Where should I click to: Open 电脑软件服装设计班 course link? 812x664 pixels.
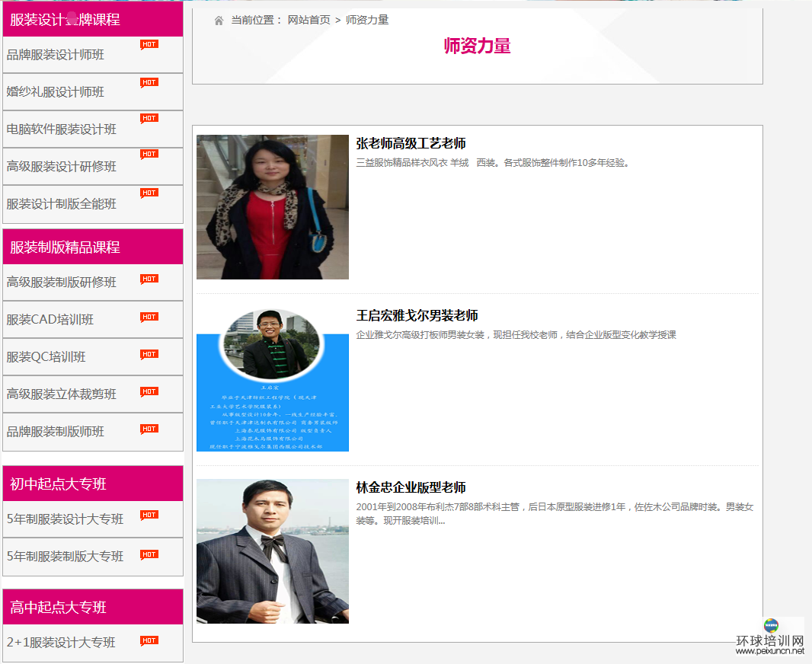pos(61,129)
